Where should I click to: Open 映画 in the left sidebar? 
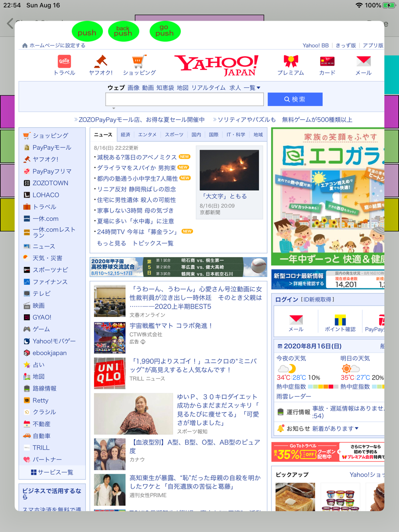coord(38,306)
